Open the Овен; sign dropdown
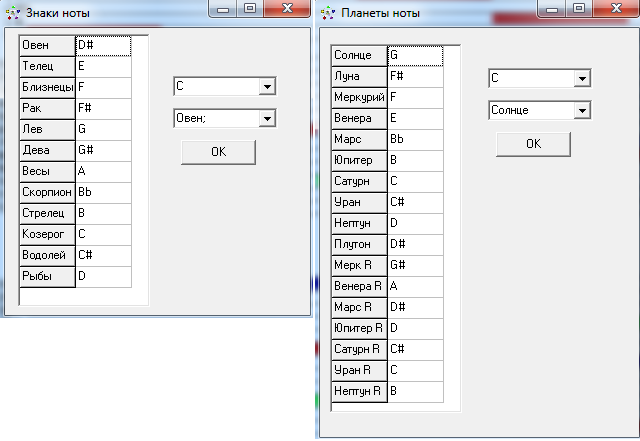The height and width of the screenshot is (441, 640). [x=266, y=118]
